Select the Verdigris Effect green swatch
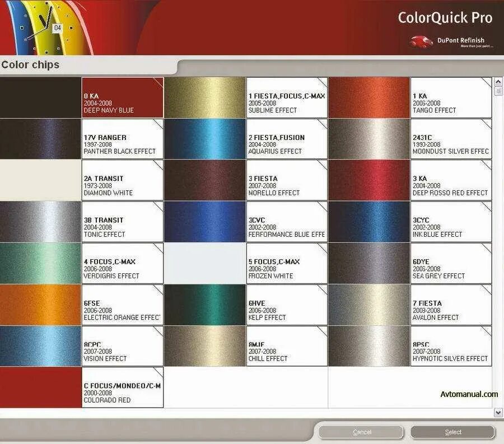 coord(40,264)
